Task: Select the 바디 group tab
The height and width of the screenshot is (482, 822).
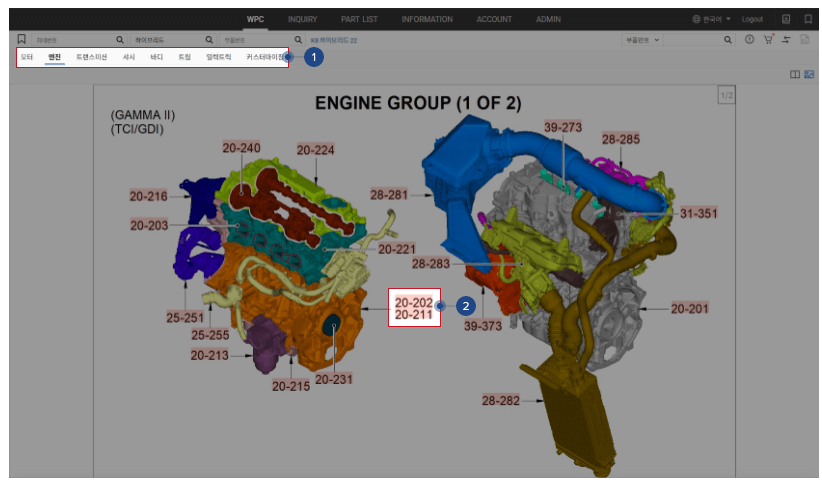Action: pos(157,57)
